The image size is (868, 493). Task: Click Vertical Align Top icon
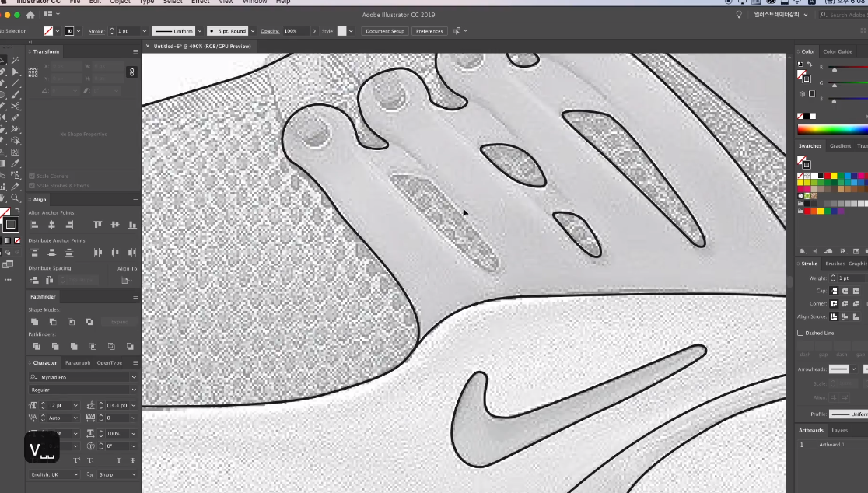(x=97, y=225)
